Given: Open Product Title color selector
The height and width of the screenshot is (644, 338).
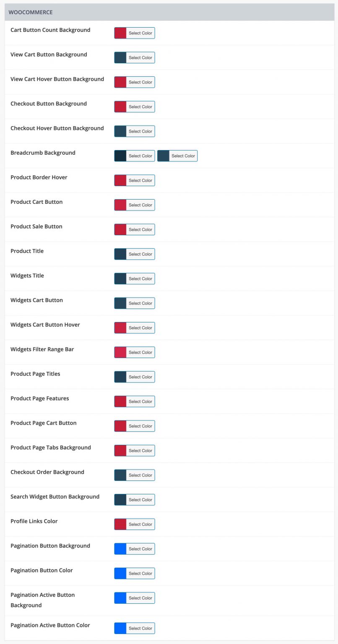Looking at the screenshot, I should tap(134, 254).
